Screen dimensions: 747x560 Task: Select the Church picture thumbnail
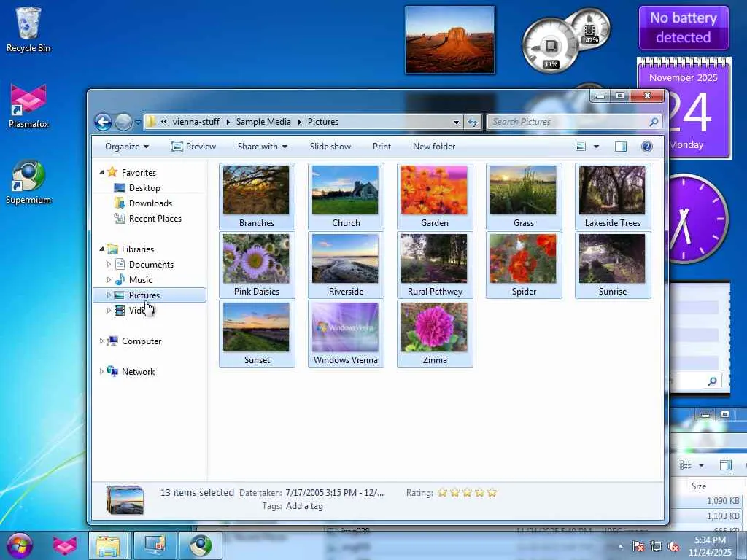(x=346, y=196)
